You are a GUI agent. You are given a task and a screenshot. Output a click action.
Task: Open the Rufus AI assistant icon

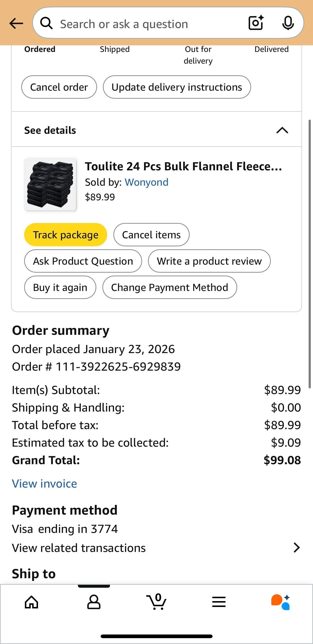(x=281, y=602)
